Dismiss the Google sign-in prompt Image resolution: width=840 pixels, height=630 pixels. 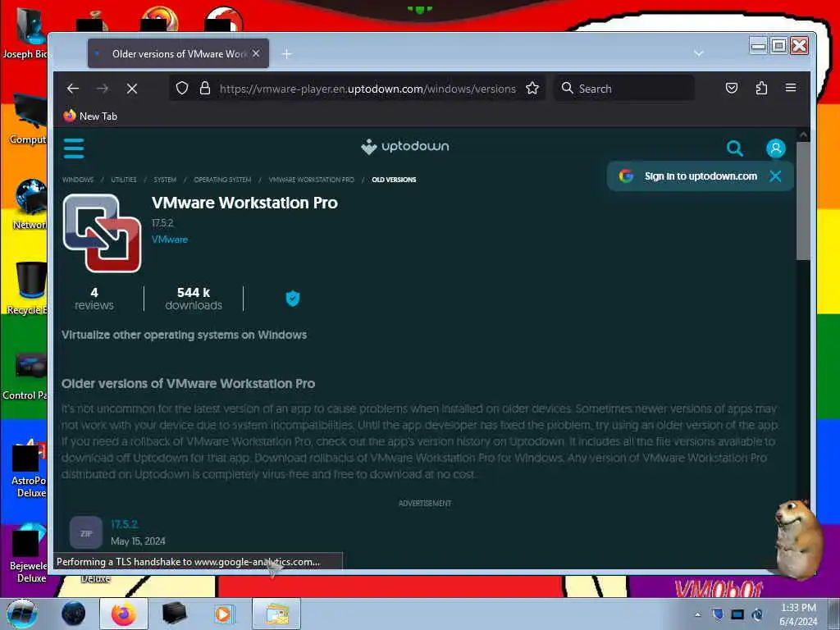(x=774, y=176)
